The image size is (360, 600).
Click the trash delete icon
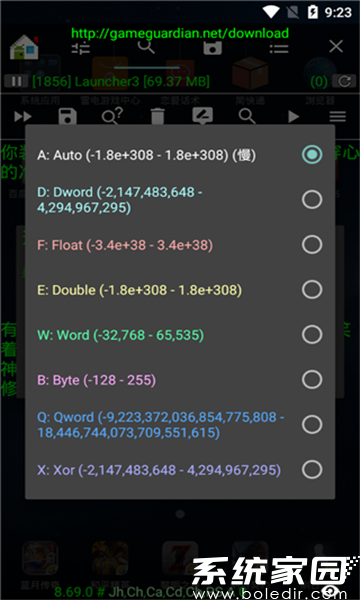click(x=158, y=116)
